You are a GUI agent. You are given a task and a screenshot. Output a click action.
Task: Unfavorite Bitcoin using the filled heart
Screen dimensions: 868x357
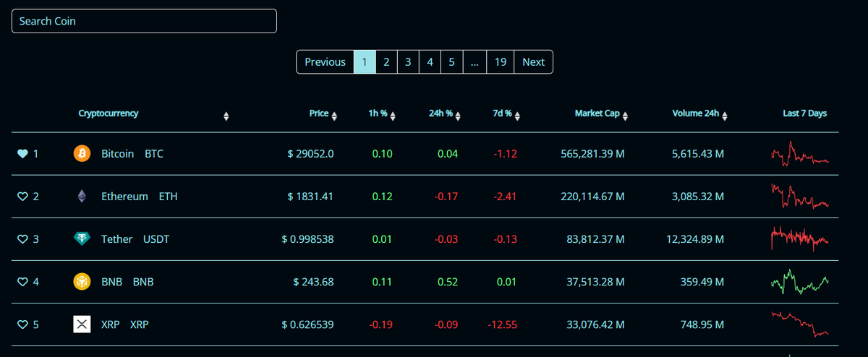click(22, 154)
